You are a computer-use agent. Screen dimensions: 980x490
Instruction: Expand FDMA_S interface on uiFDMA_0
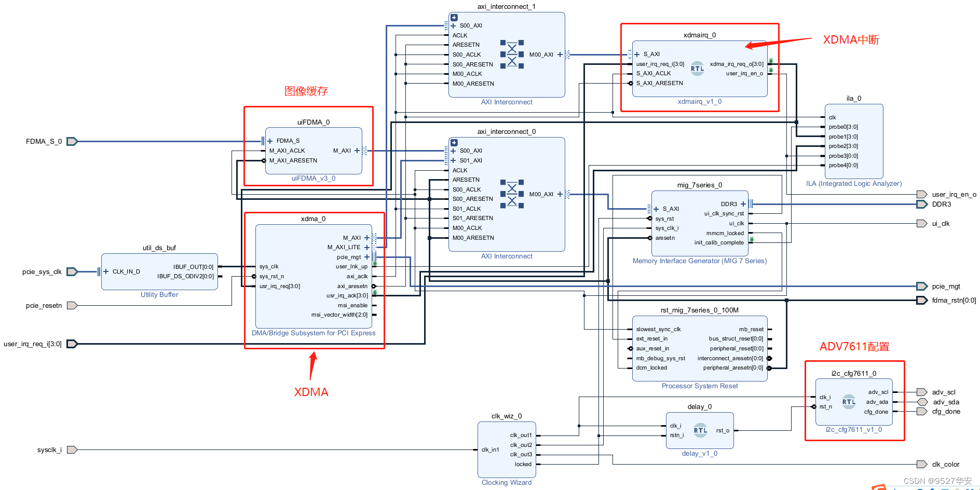coord(270,141)
